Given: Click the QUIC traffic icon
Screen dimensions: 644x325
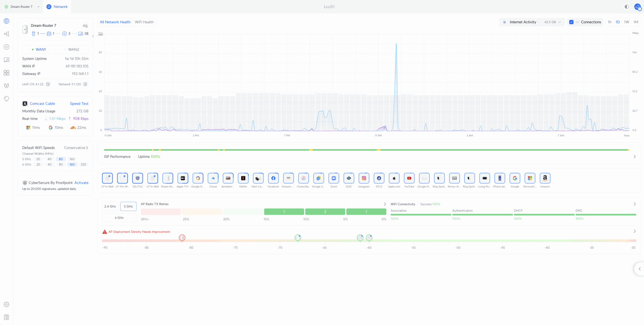Looking at the screenshot, I should (x=349, y=178).
